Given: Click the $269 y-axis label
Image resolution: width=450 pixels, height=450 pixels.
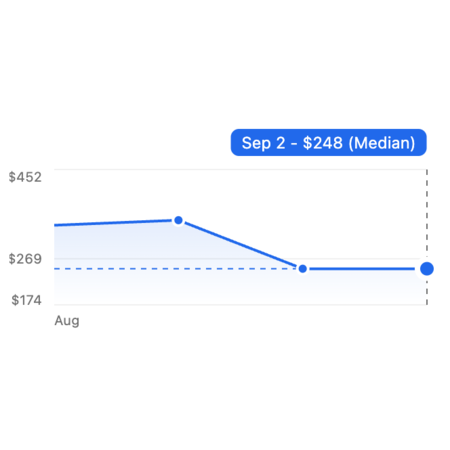Looking at the screenshot, I should coord(25,259).
